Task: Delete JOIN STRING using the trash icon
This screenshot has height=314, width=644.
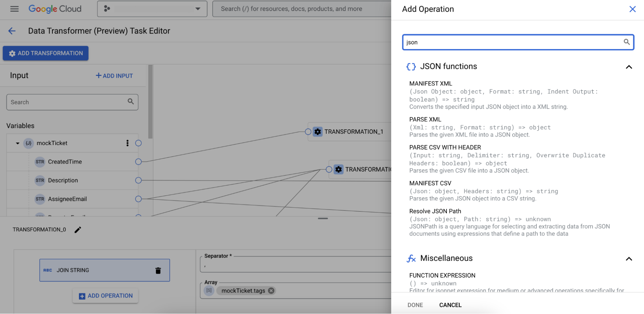Action: (x=158, y=270)
